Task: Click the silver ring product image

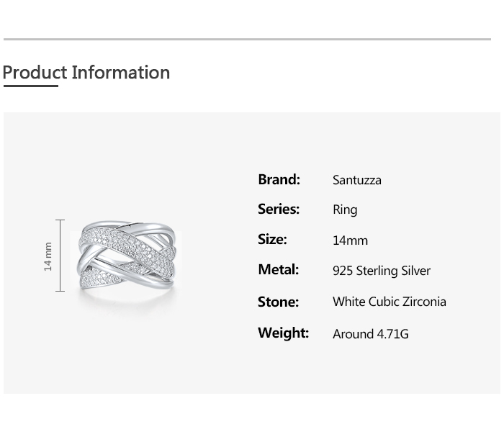Action: pos(127,255)
